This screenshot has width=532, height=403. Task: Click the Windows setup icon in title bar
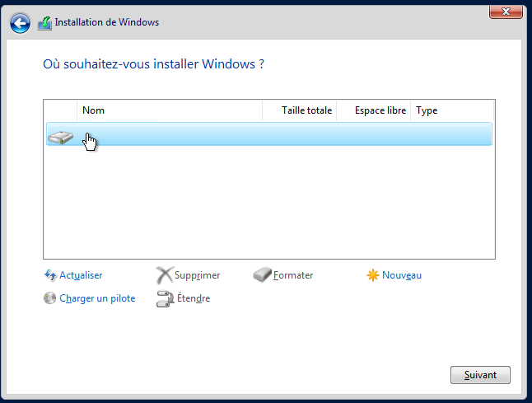point(44,23)
